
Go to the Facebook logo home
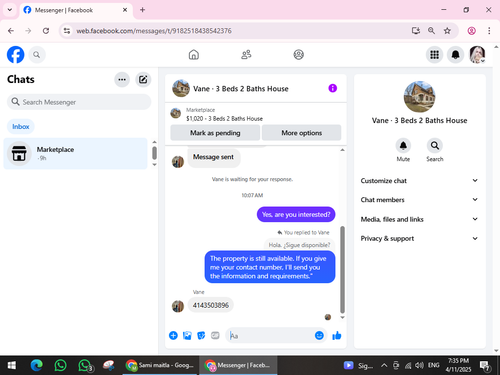(x=16, y=55)
